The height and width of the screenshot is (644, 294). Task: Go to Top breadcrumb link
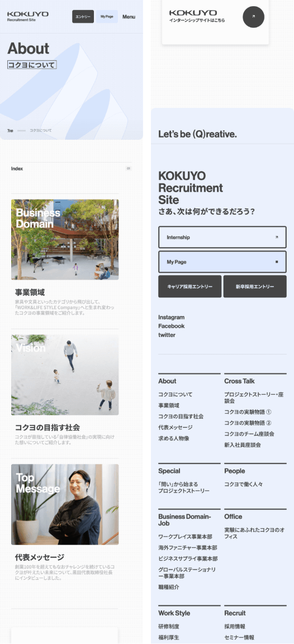pyautogui.click(x=10, y=131)
